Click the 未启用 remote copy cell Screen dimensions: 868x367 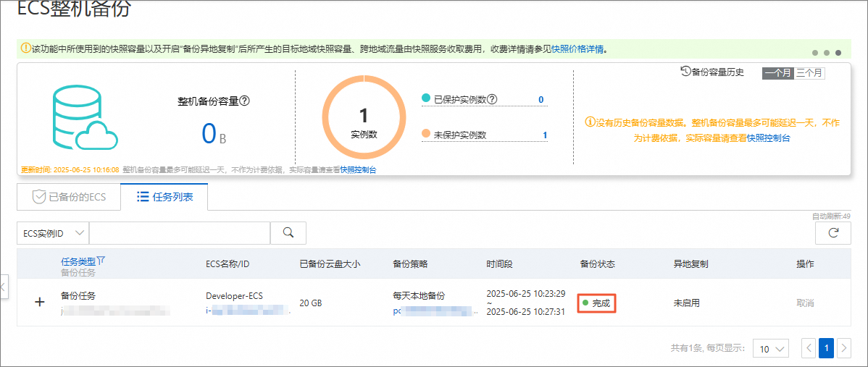coord(686,303)
